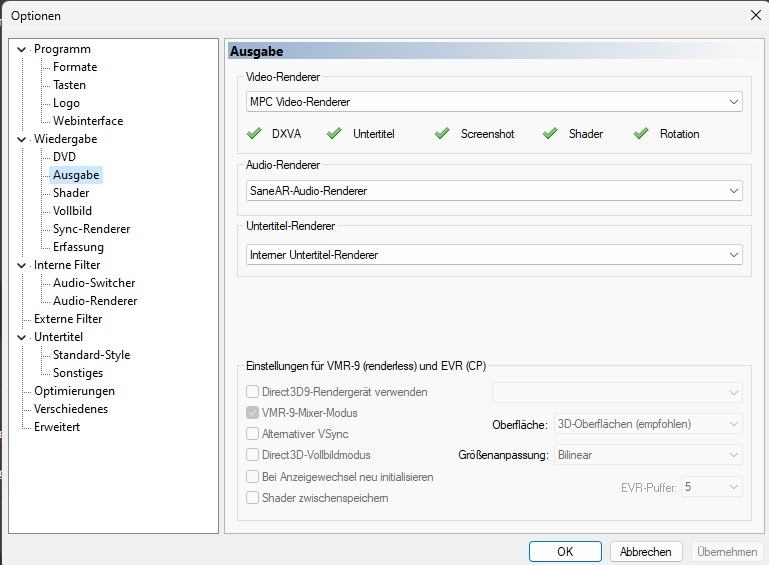Click the Abbrechen button

click(646, 552)
